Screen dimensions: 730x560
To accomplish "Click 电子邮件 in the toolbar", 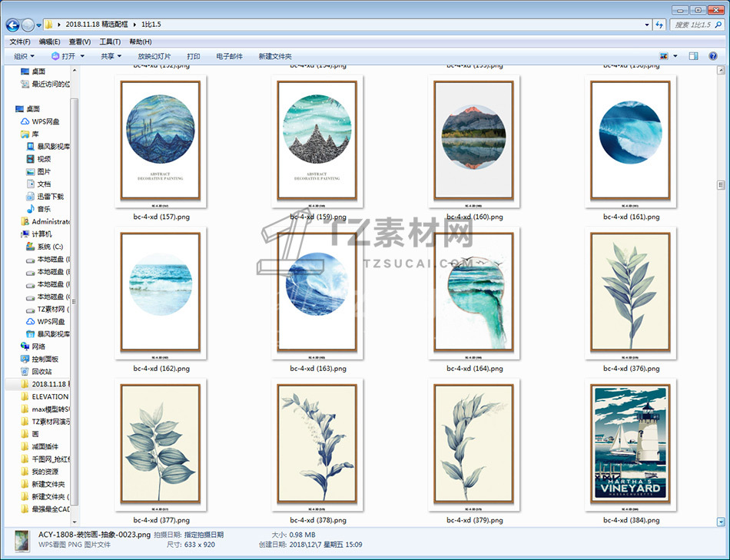I will point(229,56).
